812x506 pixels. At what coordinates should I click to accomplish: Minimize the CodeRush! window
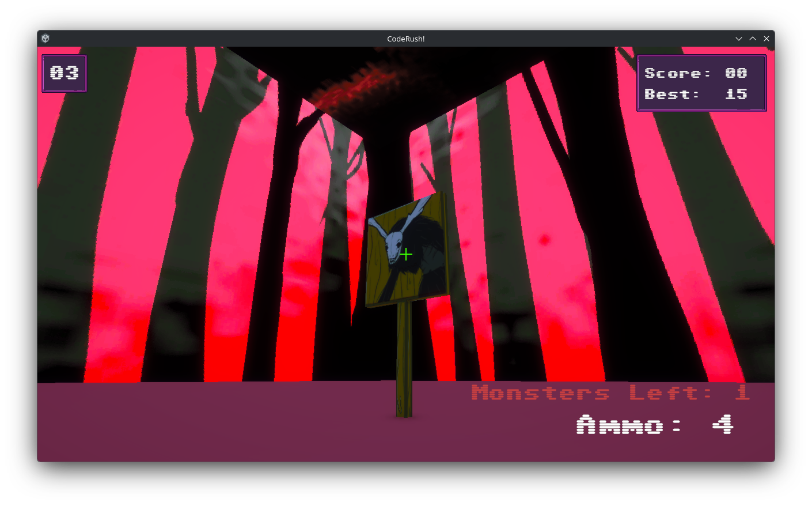coord(739,39)
